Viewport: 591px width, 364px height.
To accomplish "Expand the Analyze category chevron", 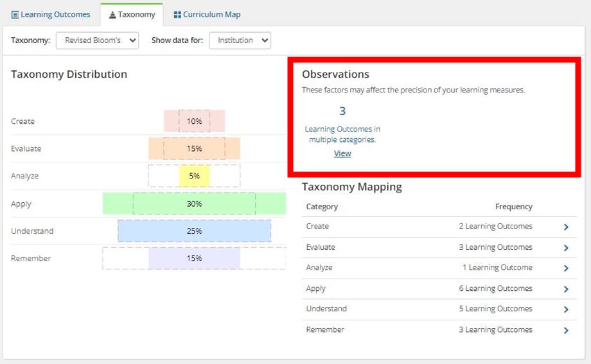I will tap(566, 268).
